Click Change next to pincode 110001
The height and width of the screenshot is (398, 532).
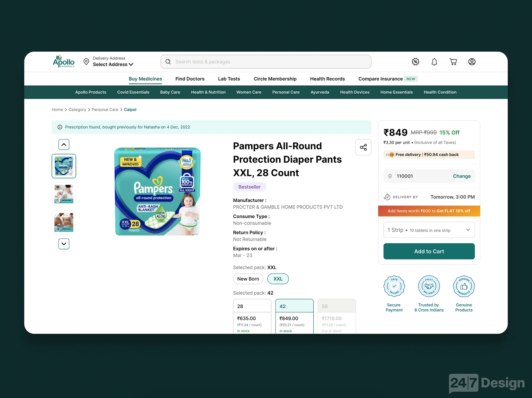click(462, 176)
